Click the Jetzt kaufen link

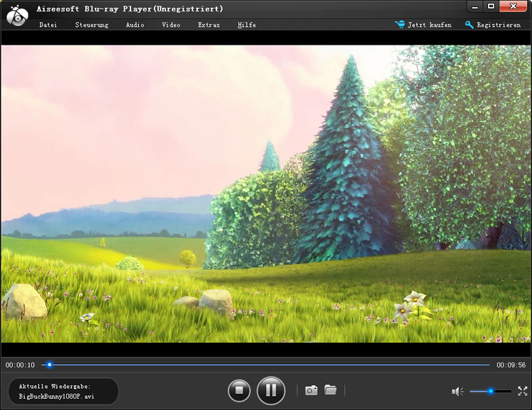[430, 25]
